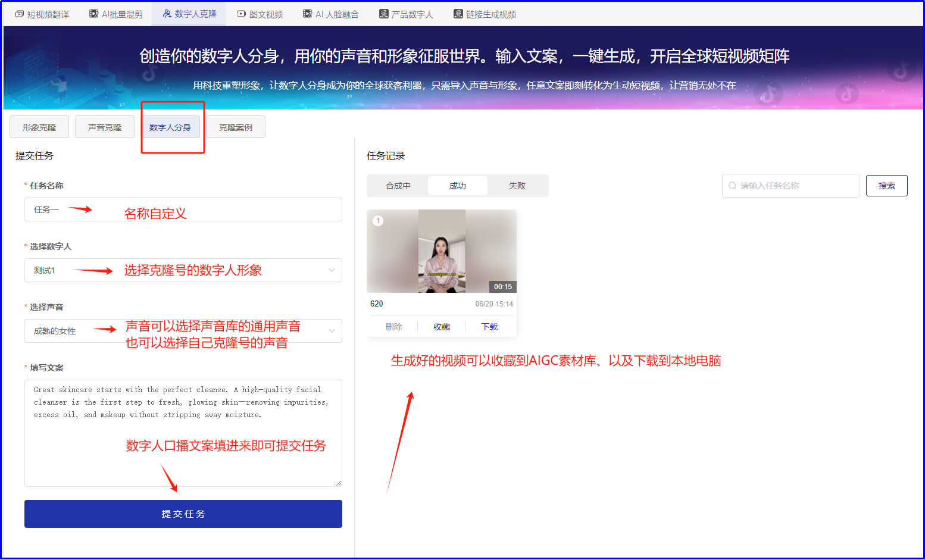
Task: Switch filter to 失败 tasks
Action: 517,185
